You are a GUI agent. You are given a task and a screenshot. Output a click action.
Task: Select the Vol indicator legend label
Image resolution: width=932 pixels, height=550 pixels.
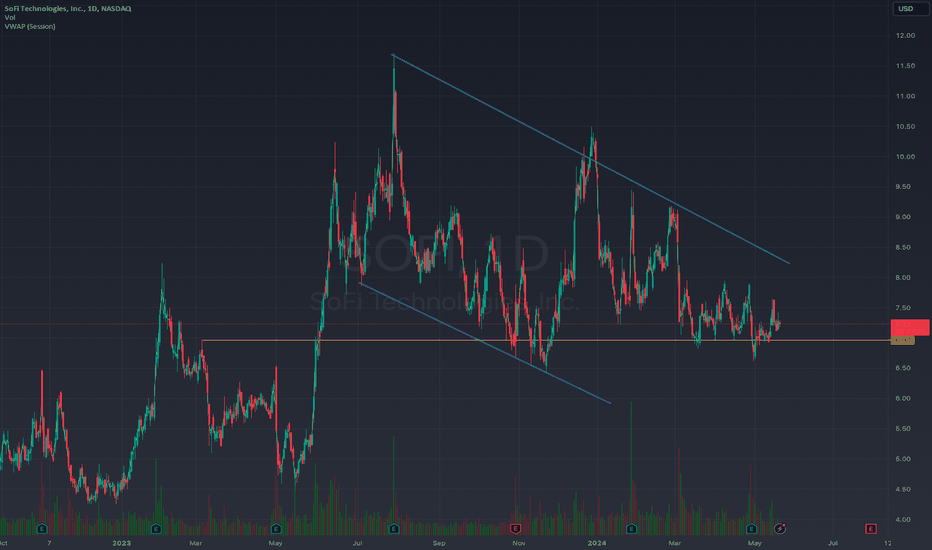click(10, 17)
